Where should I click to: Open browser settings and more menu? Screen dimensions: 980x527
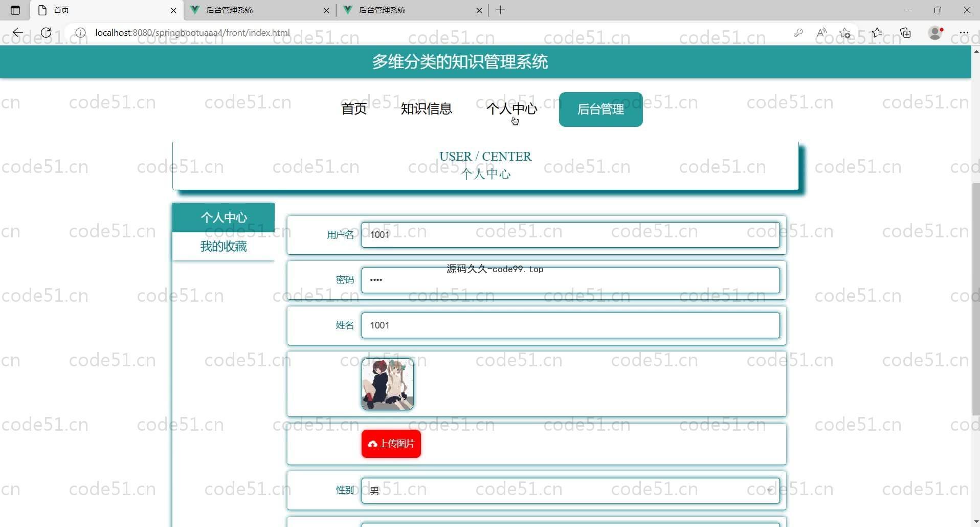pyautogui.click(x=964, y=33)
